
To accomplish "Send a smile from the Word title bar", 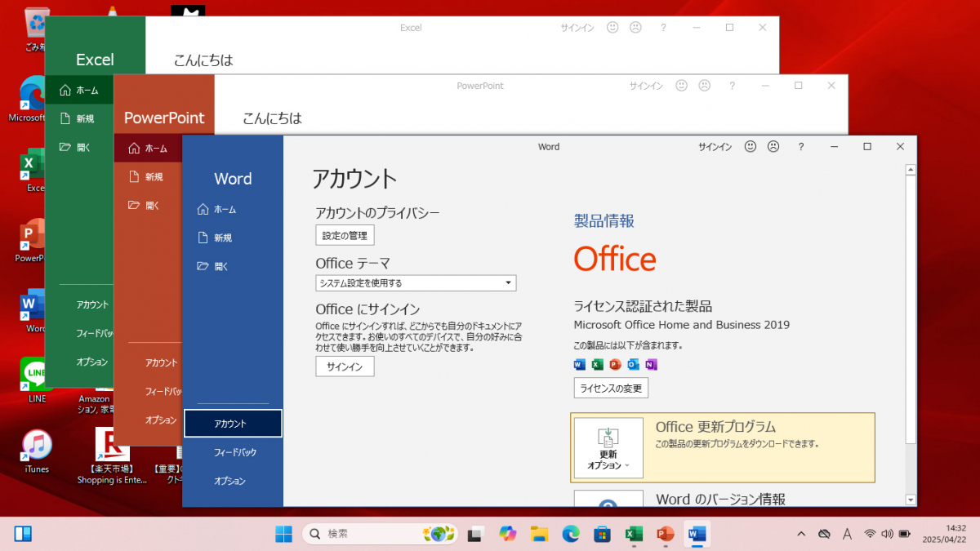I will pyautogui.click(x=751, y=147).
